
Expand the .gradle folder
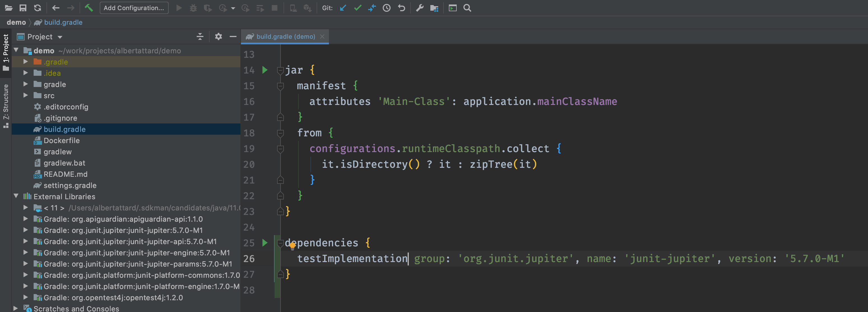click(x=25, y=62)
